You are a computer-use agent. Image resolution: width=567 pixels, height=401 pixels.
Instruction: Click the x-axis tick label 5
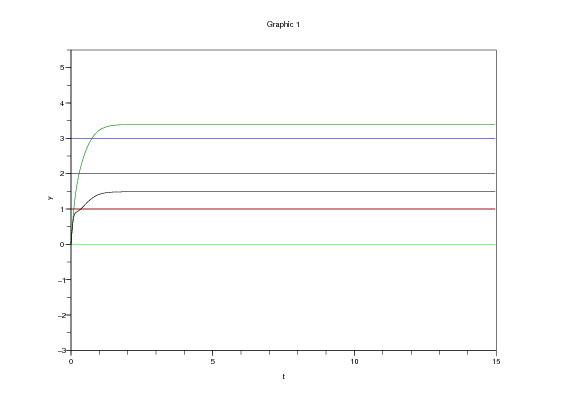click(213, 362)
